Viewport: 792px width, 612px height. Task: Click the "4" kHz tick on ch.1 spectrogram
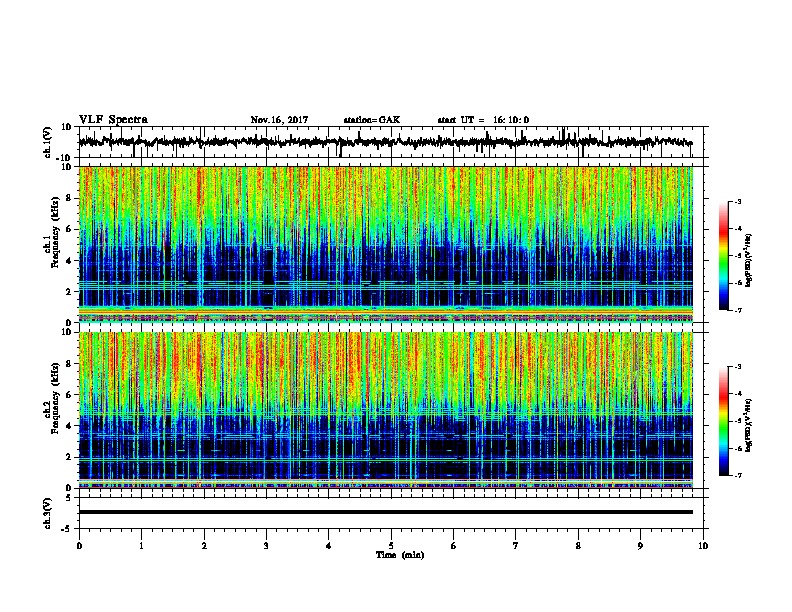[69, 261]
